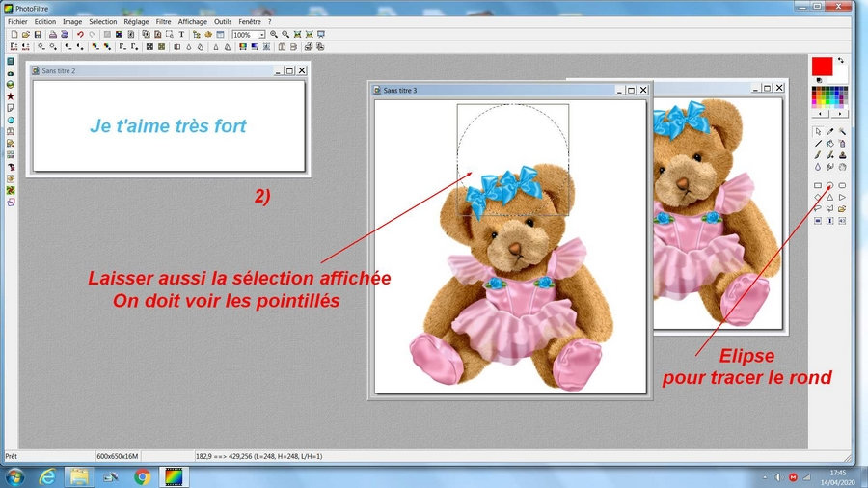This screenshot has height=488, width=868.
Task: Open File Explorer from the taskbar
Action: pos(79,476)
